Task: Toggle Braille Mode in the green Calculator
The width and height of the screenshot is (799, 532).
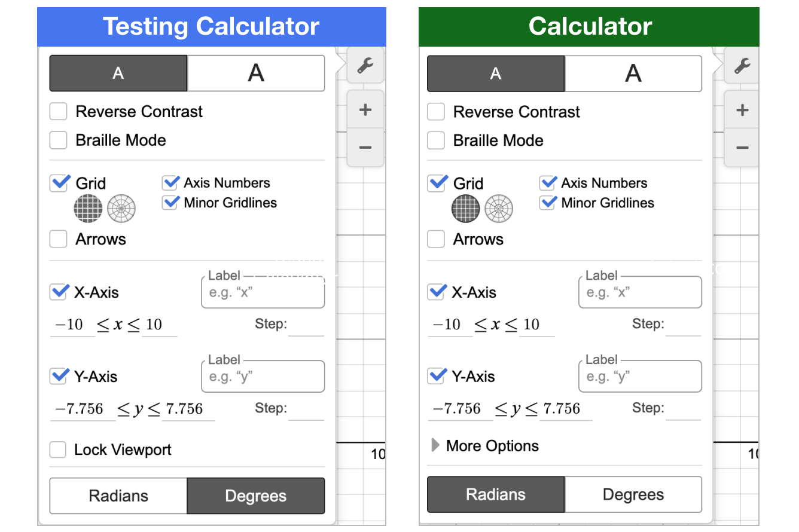Action: pos(436,140)
